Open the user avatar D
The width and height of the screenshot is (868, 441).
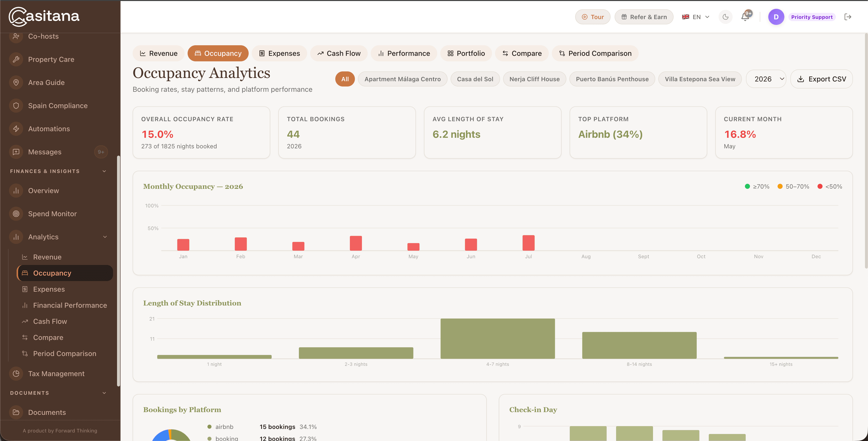click(776, 17)
